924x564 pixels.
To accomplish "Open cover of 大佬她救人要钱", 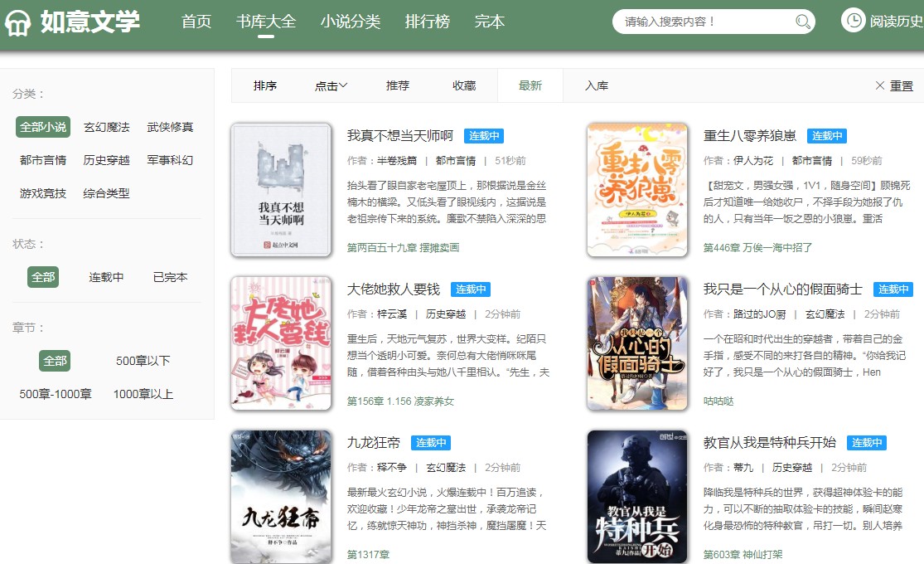I will pyautogui.click(x=281, y=343).
